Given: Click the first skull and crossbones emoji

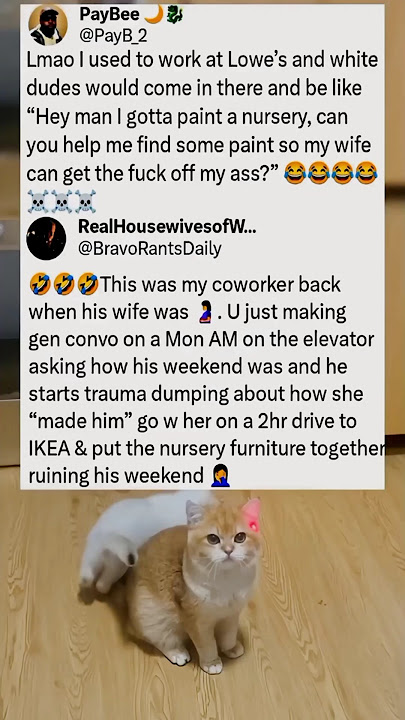Looking at the screenshot, I should pyautogui.click(x=38, y=201).
